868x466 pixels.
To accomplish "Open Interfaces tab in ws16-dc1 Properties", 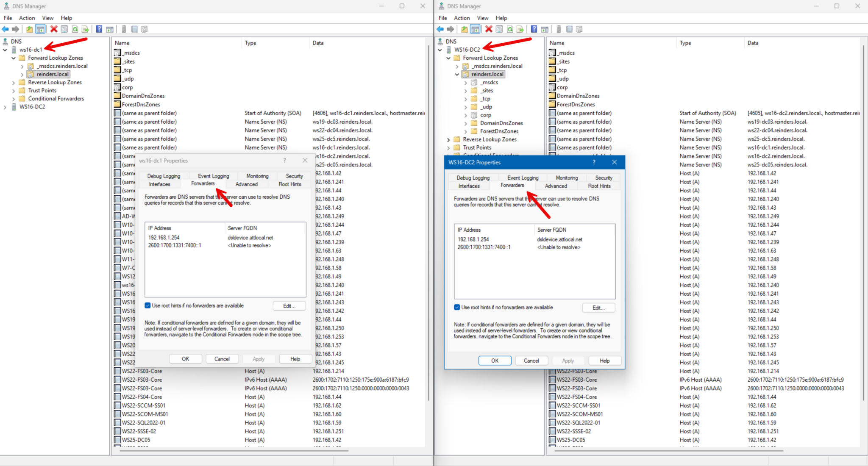I will coord(159,184).
